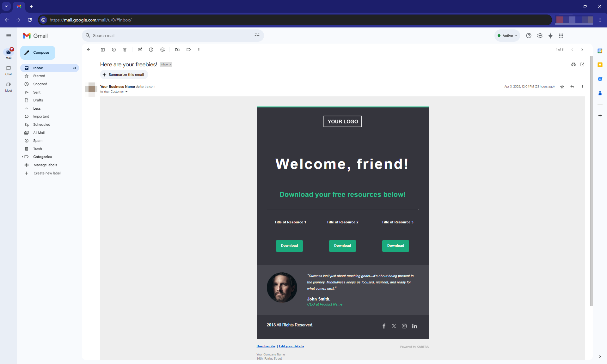Screen dimensions: 607x364
Task: Click Summarize this email button
Action: 124,75
